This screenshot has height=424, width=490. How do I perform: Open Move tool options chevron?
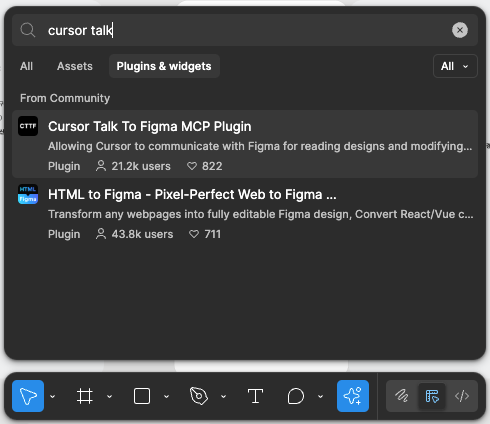pos(53,396)
